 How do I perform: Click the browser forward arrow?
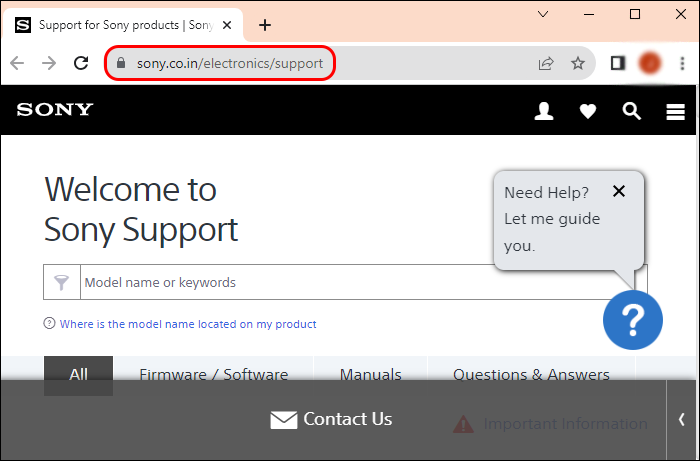pyautogui.click(x=49, y=63)
